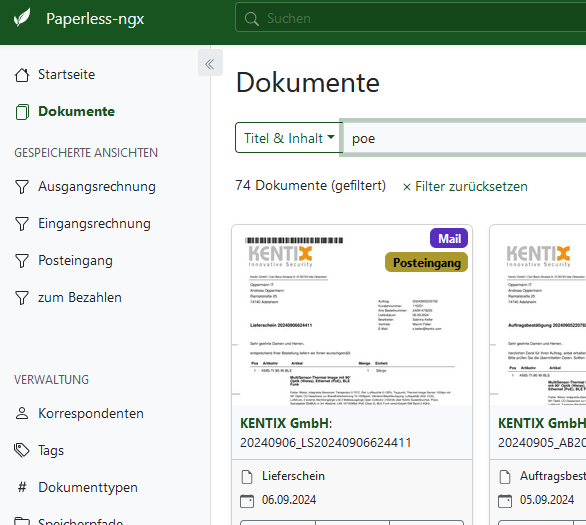This screenshot has height=525, width=586.
Task: Focus the Suchen global search field
Action: (x=410, y=18)
